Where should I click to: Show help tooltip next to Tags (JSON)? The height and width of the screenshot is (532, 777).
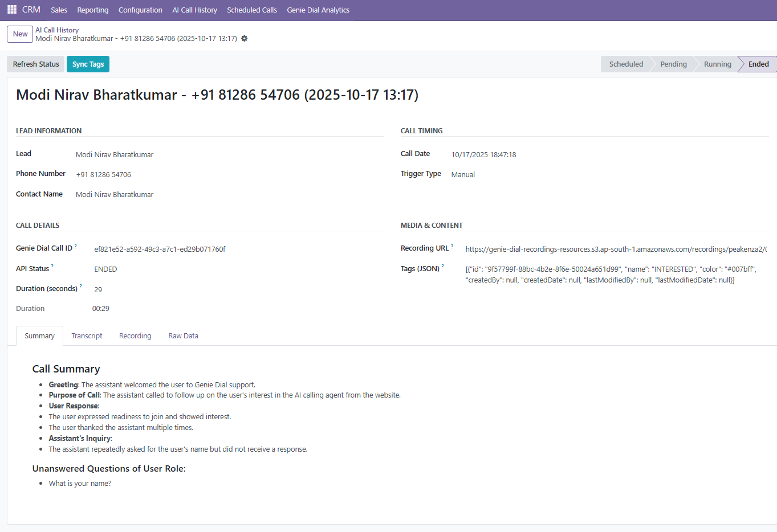[x=443, y=266]
